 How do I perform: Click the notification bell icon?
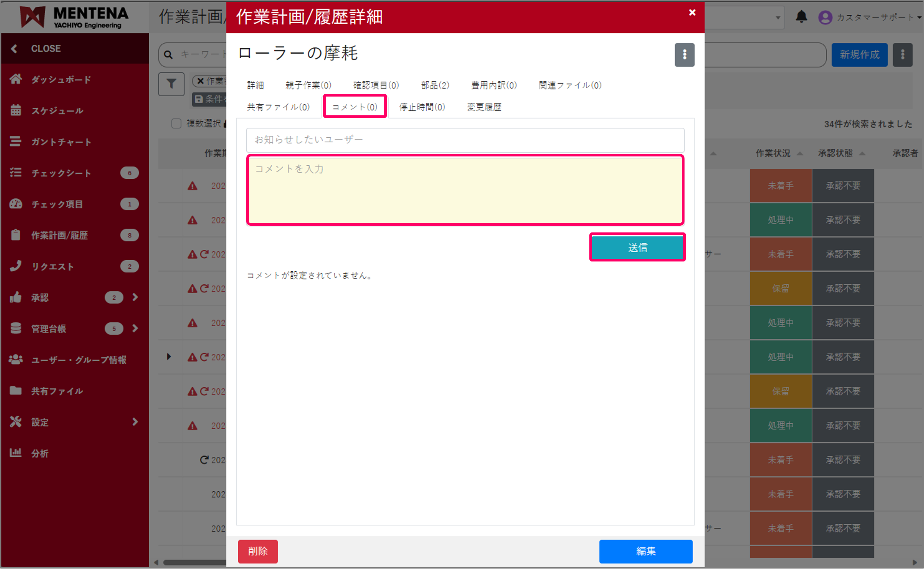pyautogui.click(x=801, y=17)
